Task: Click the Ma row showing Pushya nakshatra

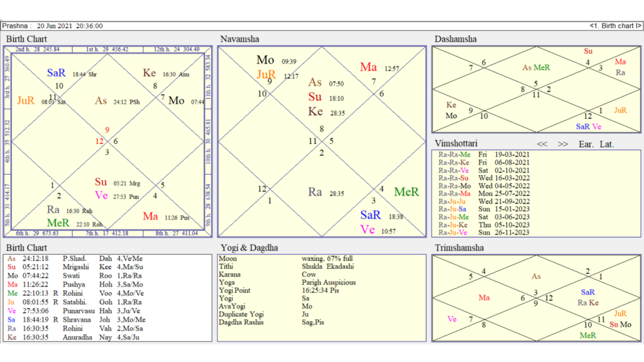Action: [x=75, y=285]
